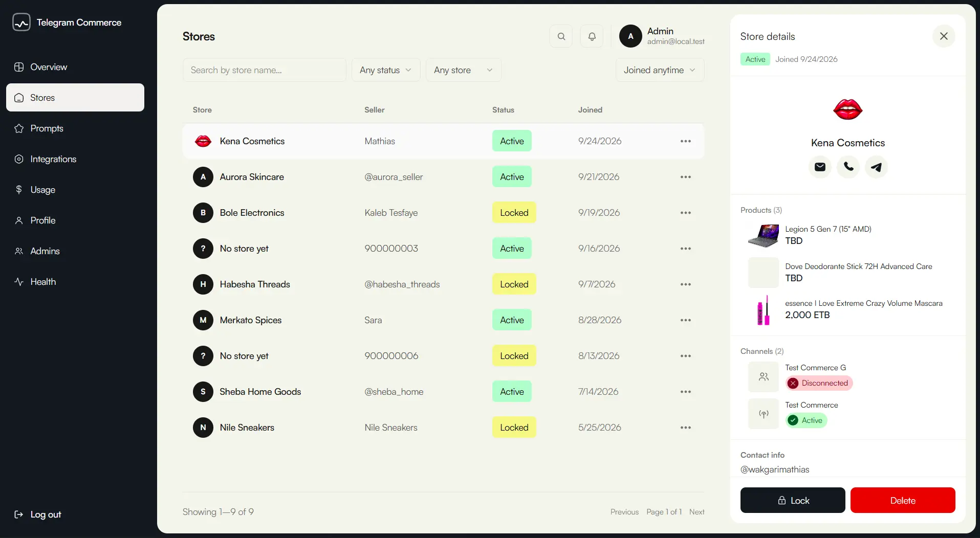The width and height of the screenshot is (980, 538).
Task: Open more options for Habesha Threads row
Action: [686, 284]
